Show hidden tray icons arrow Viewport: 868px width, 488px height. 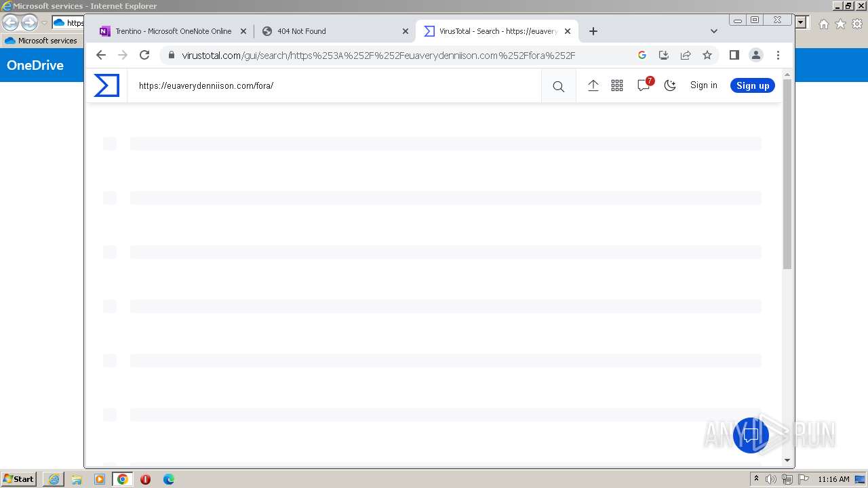[756, 479]
